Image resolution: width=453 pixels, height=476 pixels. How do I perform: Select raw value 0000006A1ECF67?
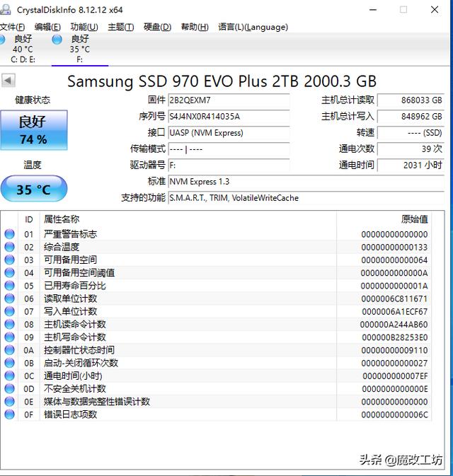[x=395, y=311]
